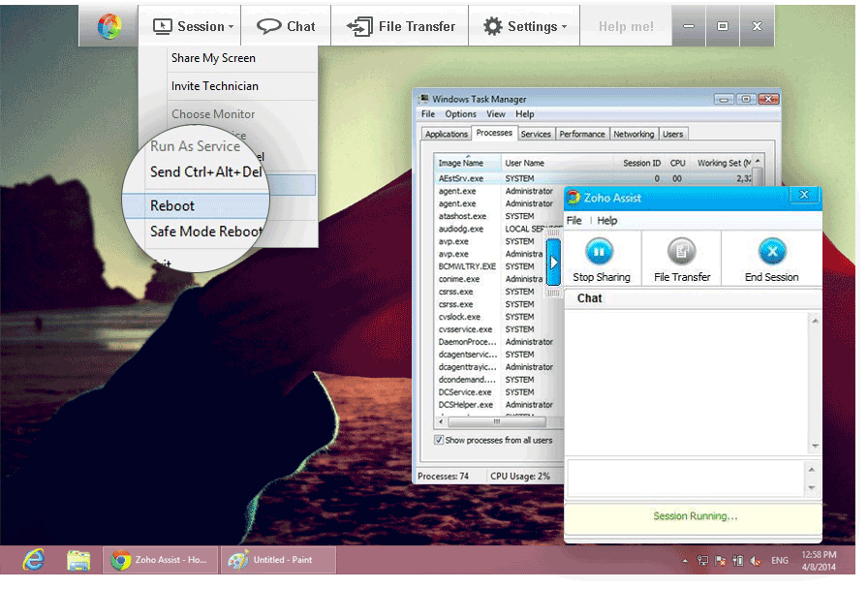The width and height of the screenshot is (868, 589).
Task: Open Internet Explorer from the taskbar
Action: (34, 559)
